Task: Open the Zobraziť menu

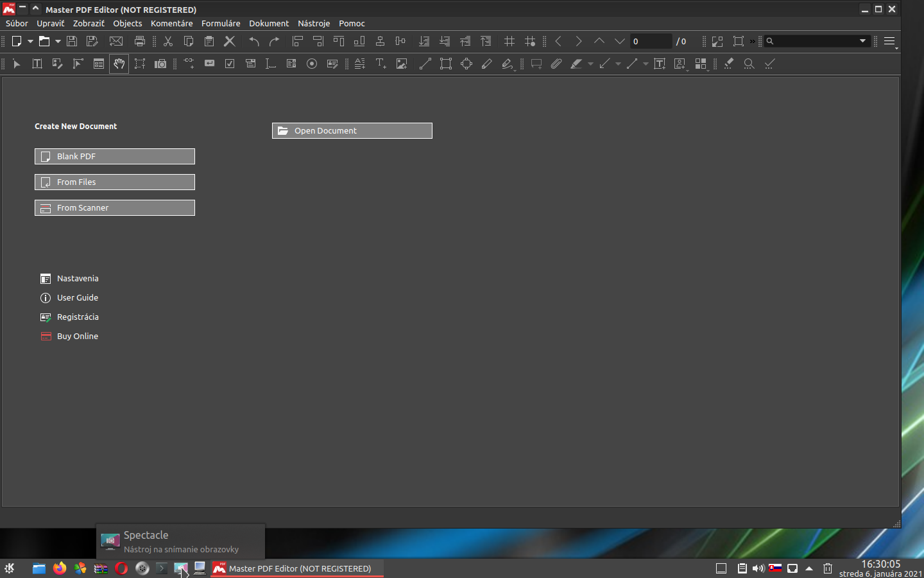Action: coord(89,23)
